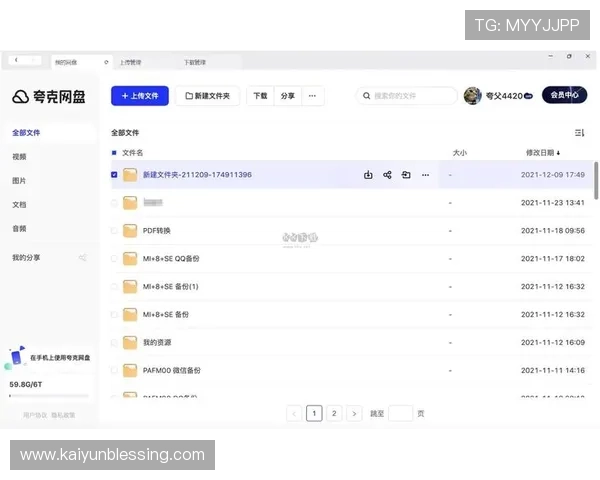The height and width of the screenshot is (480, 600).
Task: Click 在手机上使用夸克网盘 promotion text
Action: point(60,358)
